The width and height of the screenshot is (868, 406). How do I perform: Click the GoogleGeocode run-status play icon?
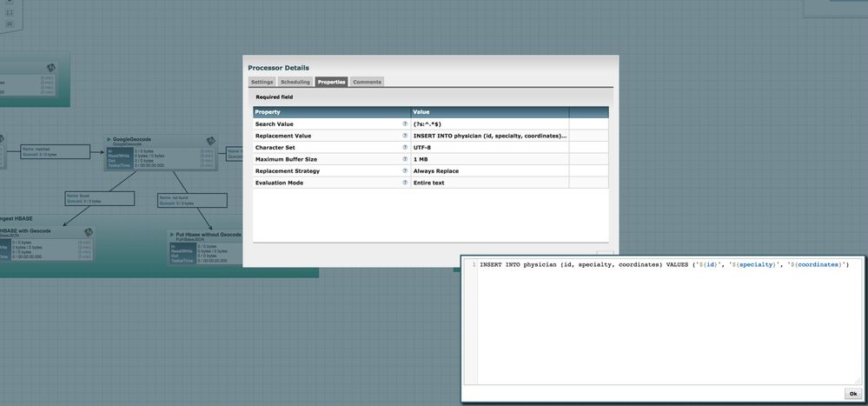click(109, 140)
